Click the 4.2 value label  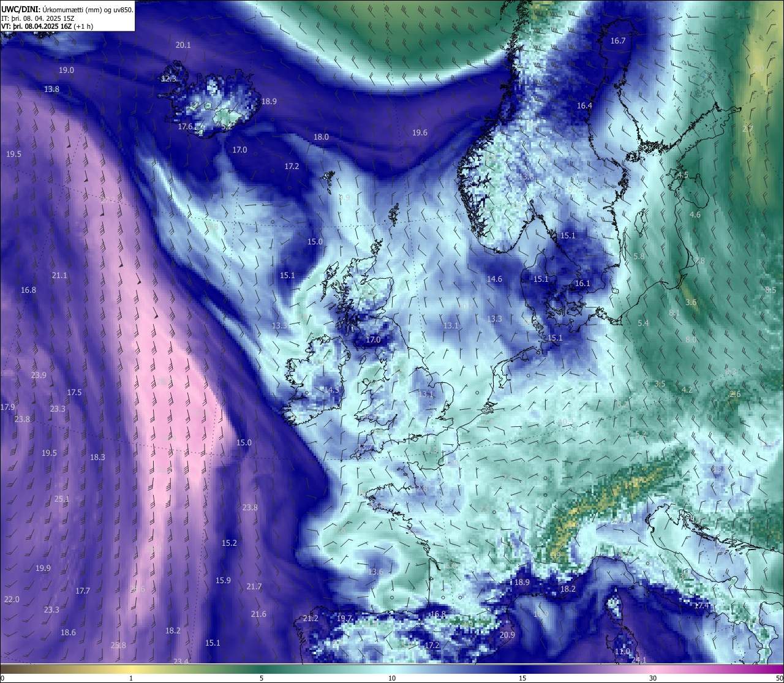coord(687,390)
